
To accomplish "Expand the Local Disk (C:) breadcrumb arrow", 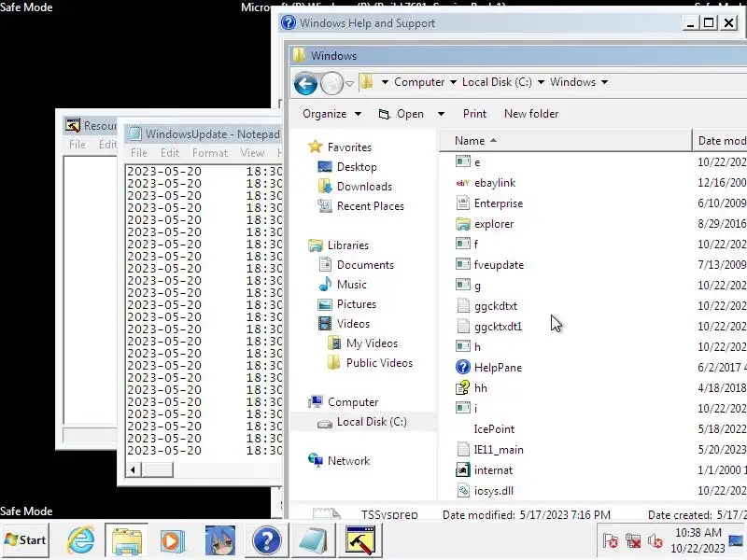I will coord(541,82).
